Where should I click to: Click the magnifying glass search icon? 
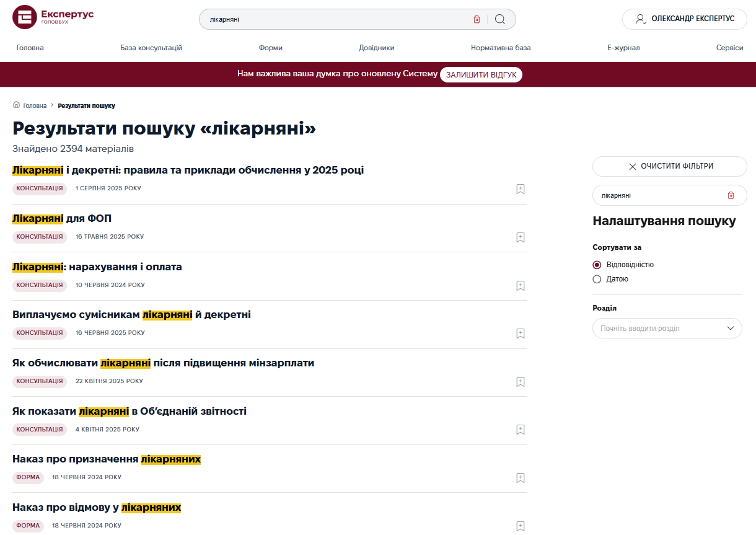[500, 19]
